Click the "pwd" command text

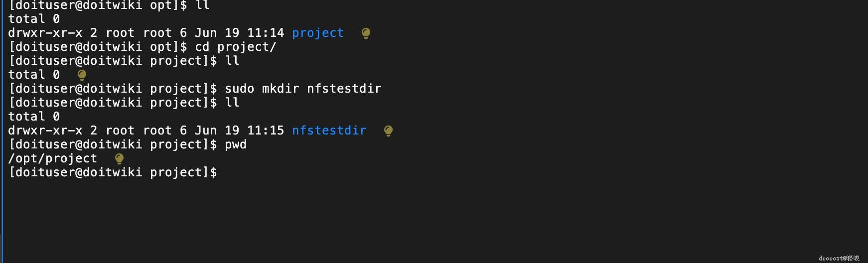(x=236, y=144)
